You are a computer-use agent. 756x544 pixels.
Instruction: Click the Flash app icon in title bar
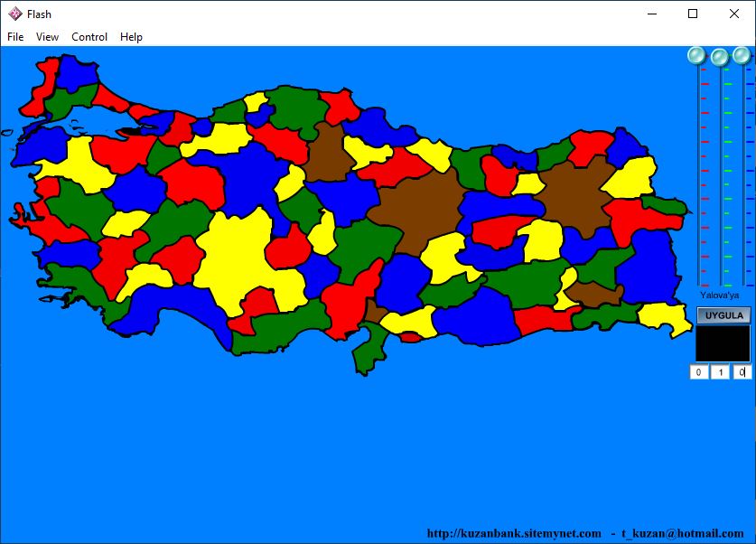(x=15, y=14)
